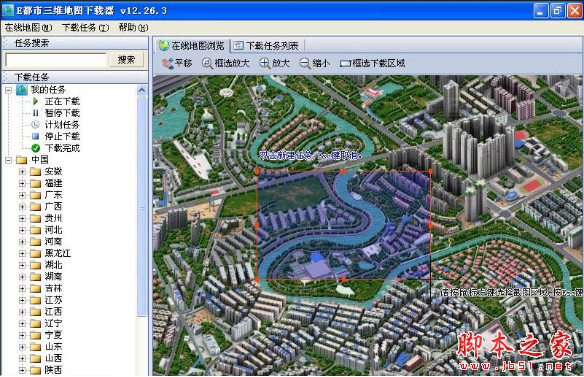Click the 缩小 zoom out icon

coord(305,63)
